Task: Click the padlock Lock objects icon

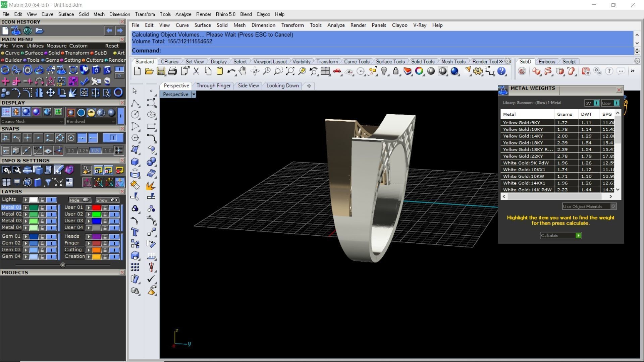Action: tap(396, 71)
